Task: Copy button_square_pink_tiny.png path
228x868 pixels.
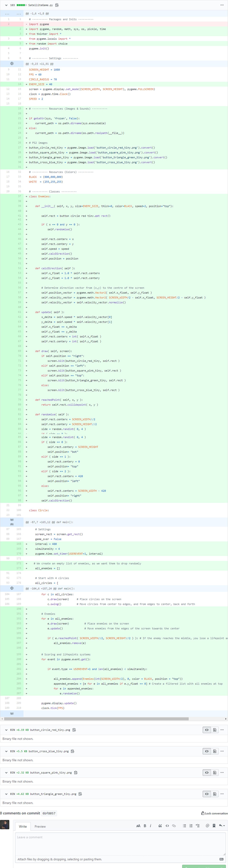Action: click(76, 772)
